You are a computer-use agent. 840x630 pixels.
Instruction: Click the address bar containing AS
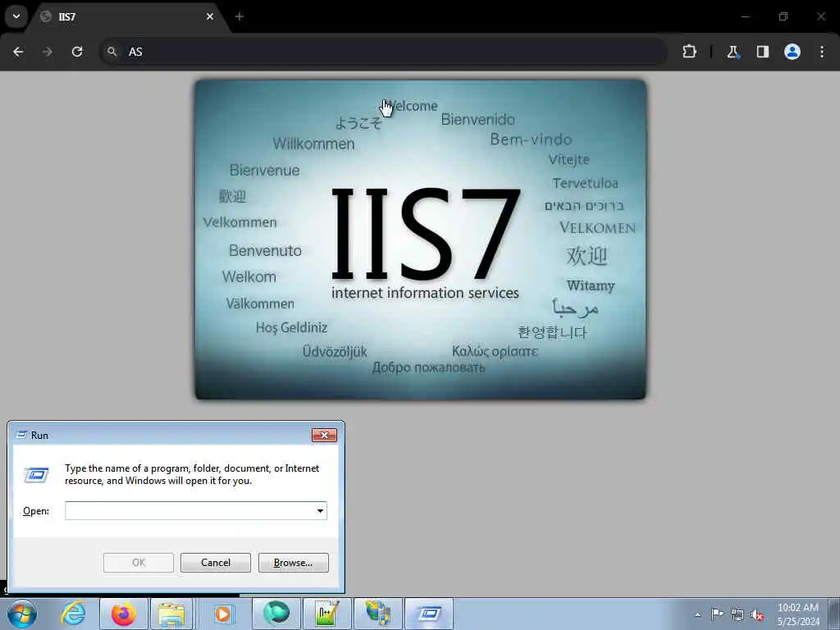pyautogui.click(x=384, y=52)
